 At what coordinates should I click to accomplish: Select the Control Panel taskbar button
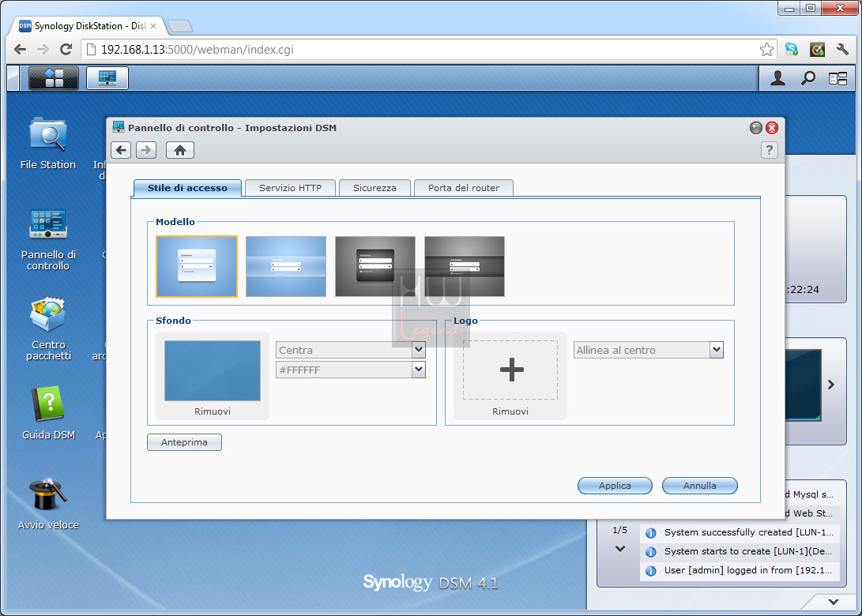click(107, 78)
